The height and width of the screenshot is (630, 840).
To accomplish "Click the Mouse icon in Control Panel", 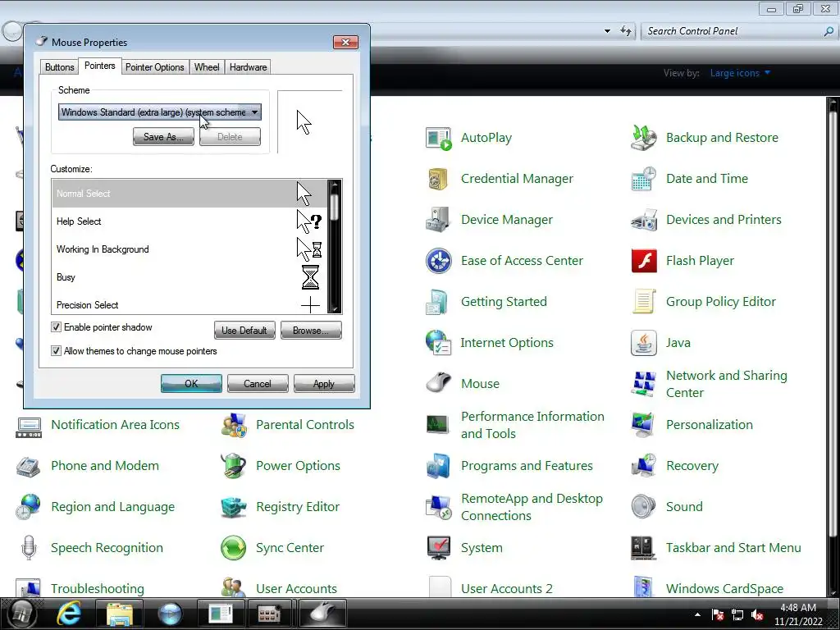I will coord(438,384).
